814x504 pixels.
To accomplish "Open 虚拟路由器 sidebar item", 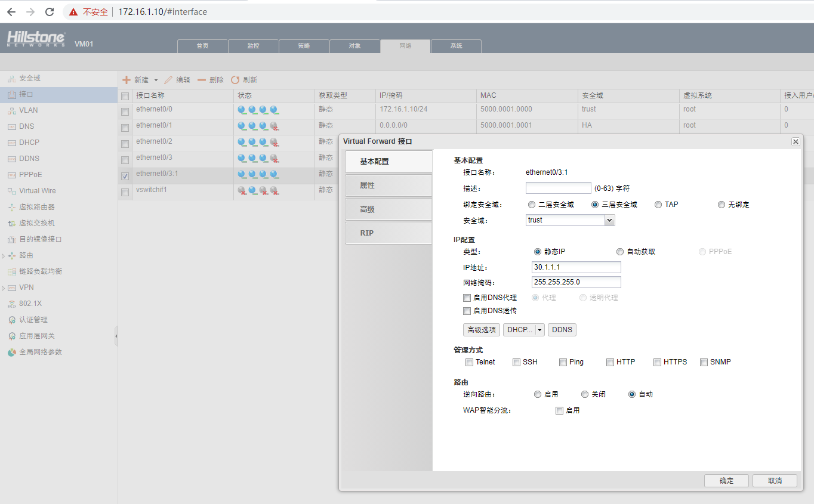I will point(36,207).
